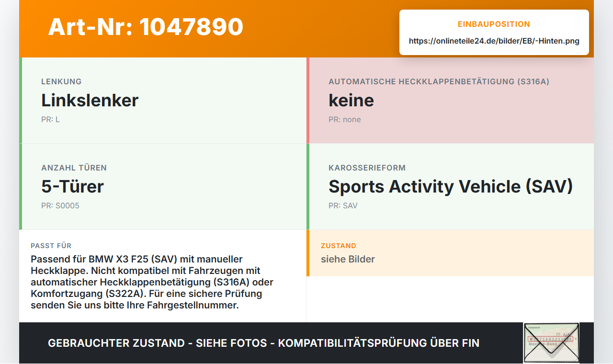Select Sports Activity Vehicle (SAV) value

451,186
